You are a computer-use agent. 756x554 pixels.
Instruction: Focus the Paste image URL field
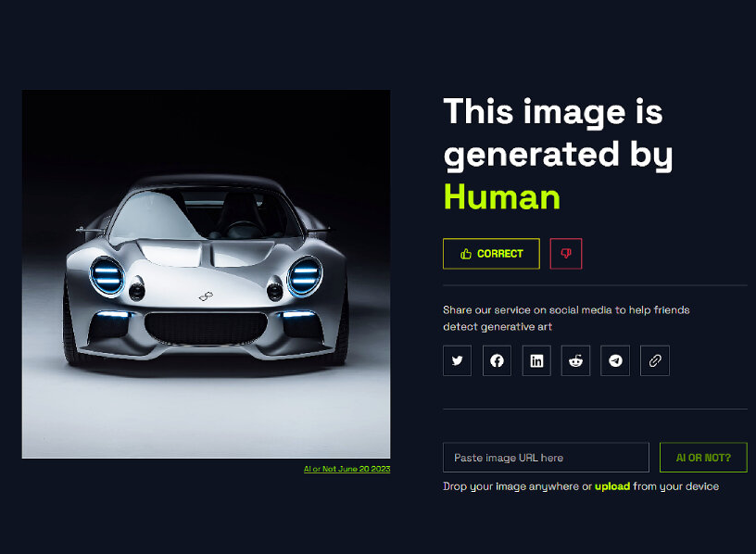(x=546, y=458)
